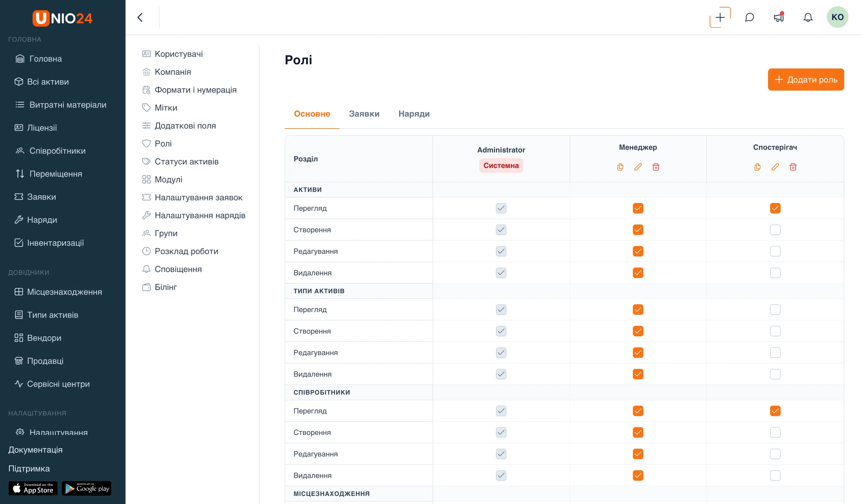The image size is (861, 504).
Task: Open announcements megaphone icon
Action: point(779,17)
